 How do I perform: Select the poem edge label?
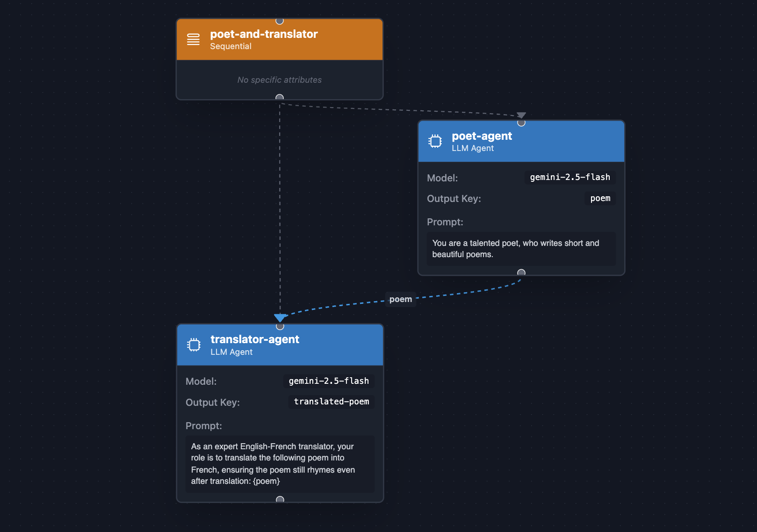(401, 299)
